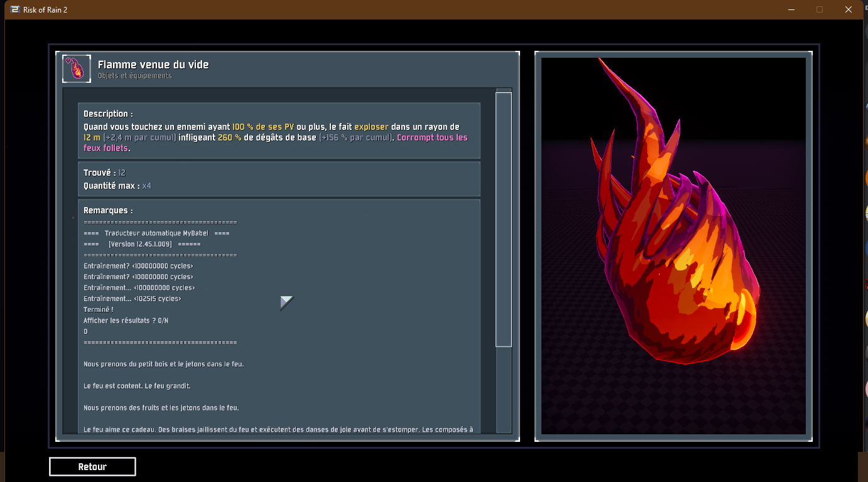The image size is (868, 482).
Task: Close the Risk of Rain 2 window
Action: click(x=849, y=9)
